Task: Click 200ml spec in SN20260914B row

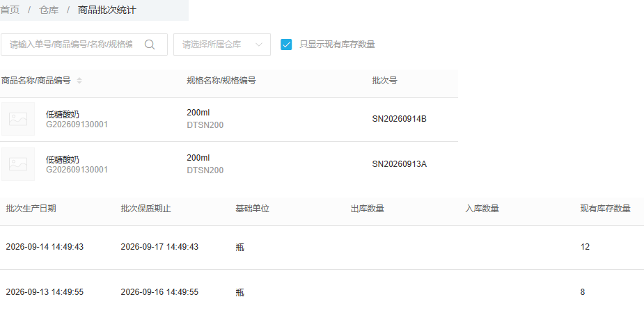Action: coord(198,113)
